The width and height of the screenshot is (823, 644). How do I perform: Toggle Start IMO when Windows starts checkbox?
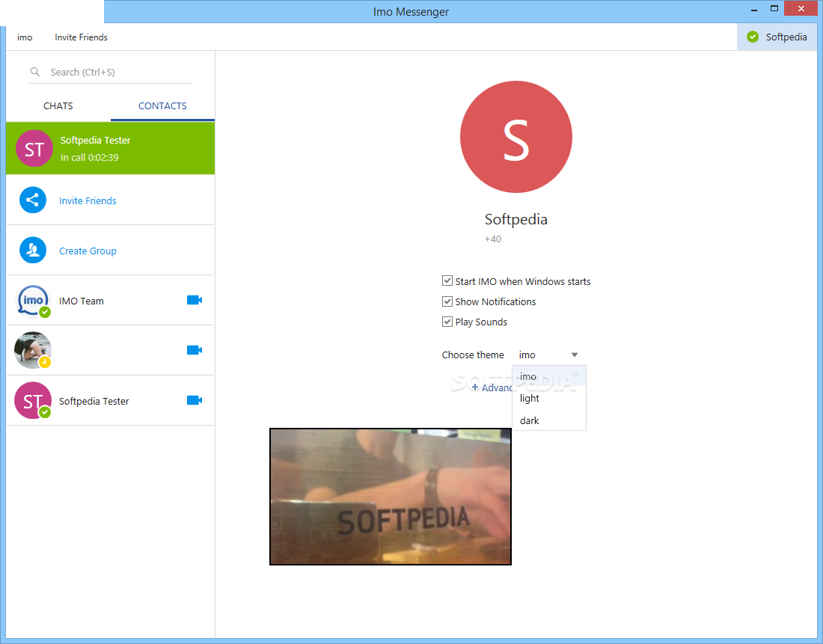tap(447, 280)
